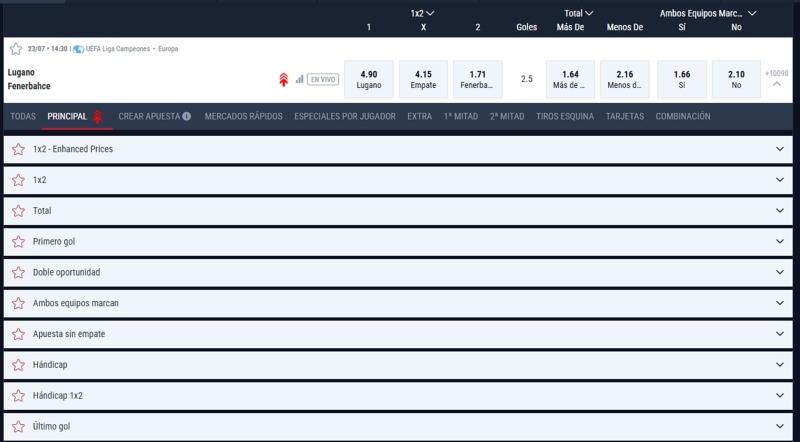Click the red arrows boost icon
This screenshot has width=800, height=442.
click(x=284, y=78)
